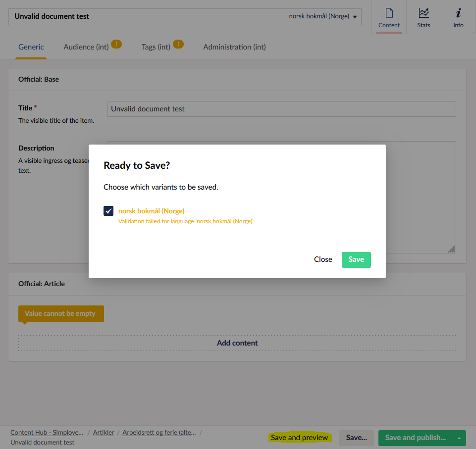Follow the Artikler breadcrumb link

click(104, 432)
